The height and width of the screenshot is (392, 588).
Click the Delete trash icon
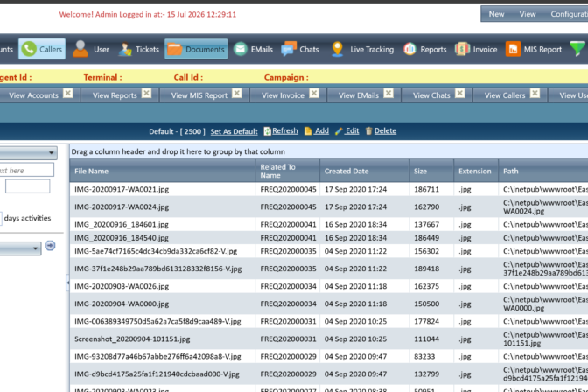[368, 131]
